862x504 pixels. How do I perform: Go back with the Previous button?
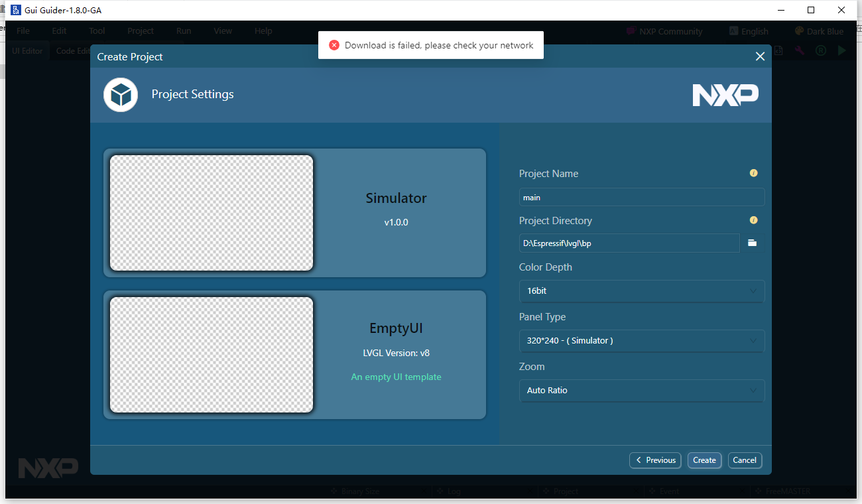(x=655, y=460)
